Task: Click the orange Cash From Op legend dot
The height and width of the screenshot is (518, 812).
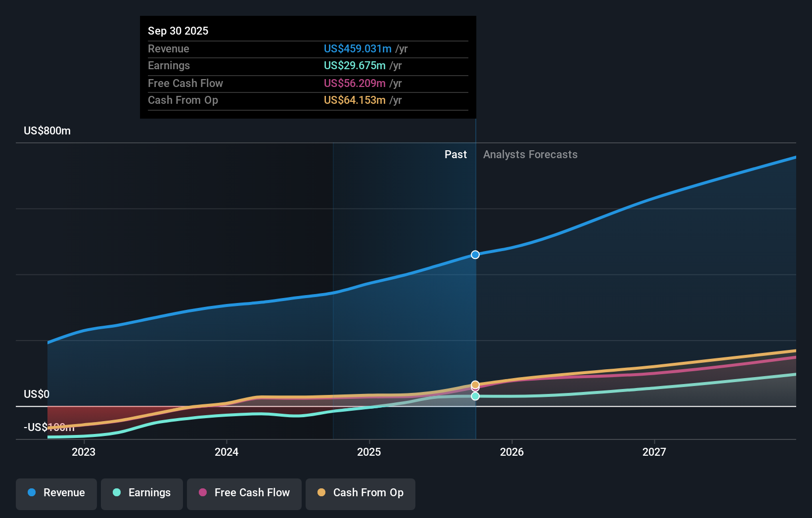Action: [x=321, y=493]
